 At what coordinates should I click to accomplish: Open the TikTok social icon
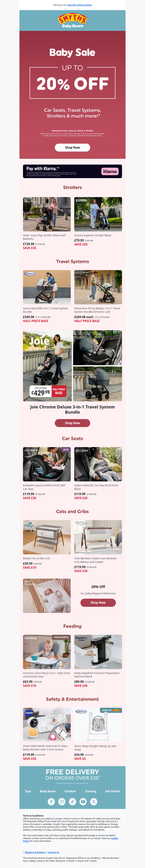(x=72, y=802)
